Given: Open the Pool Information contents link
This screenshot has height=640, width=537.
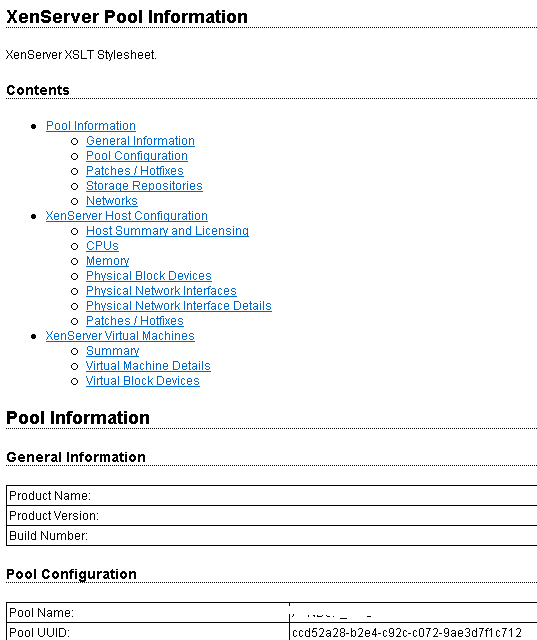Looking at the screenshot, I should 91,126.
